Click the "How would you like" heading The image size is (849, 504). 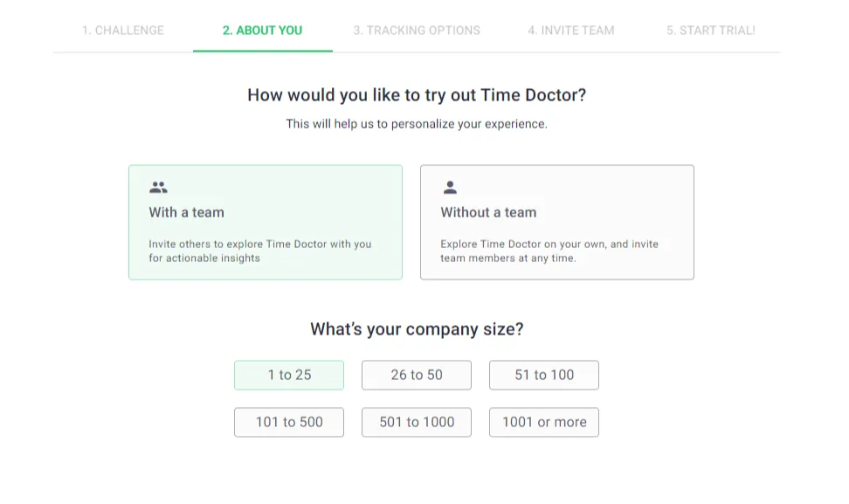pos(417,95)
